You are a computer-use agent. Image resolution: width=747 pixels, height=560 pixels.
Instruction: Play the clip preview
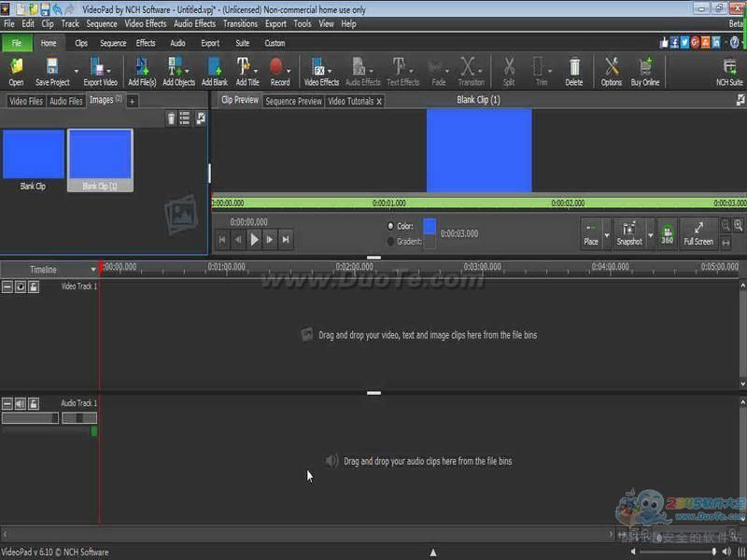pos(254,240)
